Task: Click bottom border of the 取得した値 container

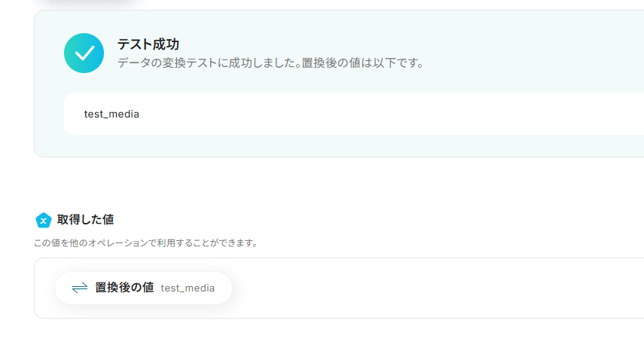Action: pyautogui.click(x=339, y=318)
